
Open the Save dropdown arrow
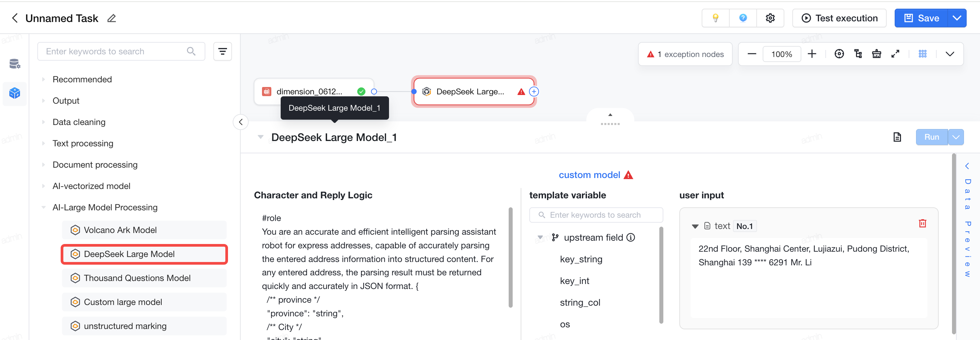click(956, 18)
